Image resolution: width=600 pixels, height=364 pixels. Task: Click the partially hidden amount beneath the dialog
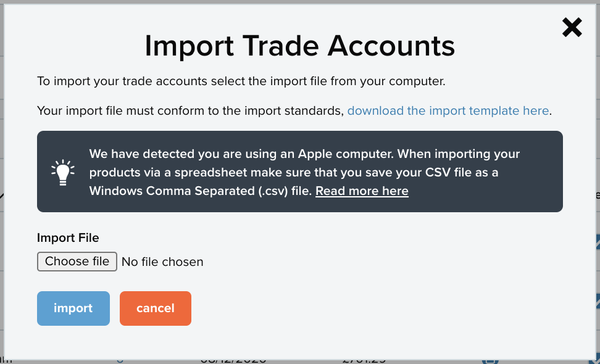tap(364, 361)
